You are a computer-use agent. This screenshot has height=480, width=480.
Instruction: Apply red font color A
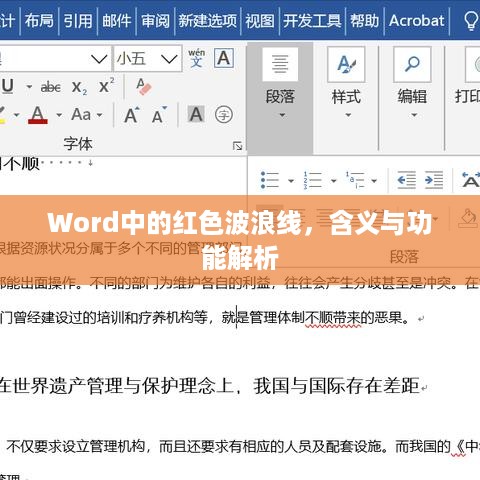click(x=38, y=115)
